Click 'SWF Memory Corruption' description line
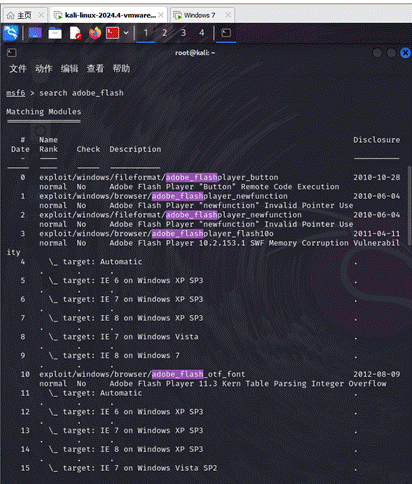 pyautogui.click(x=255, y=243)
